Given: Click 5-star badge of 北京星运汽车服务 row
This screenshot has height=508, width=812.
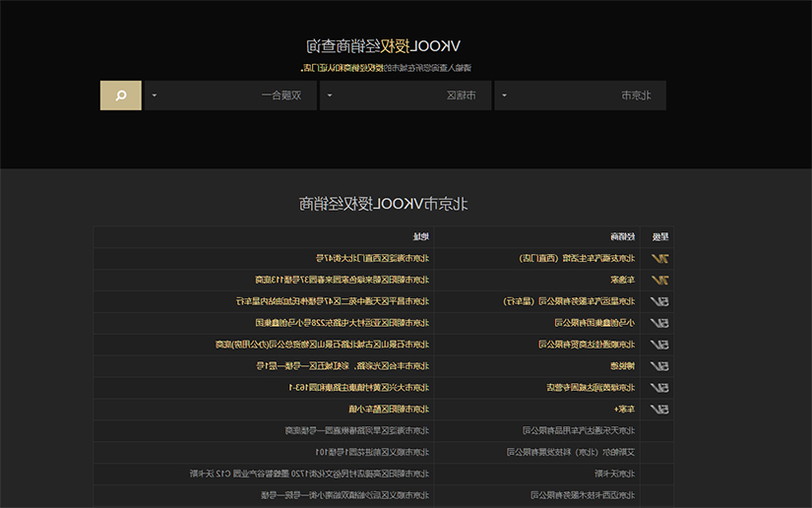Looking at the screenshot, I should click(x=659, y=301).
